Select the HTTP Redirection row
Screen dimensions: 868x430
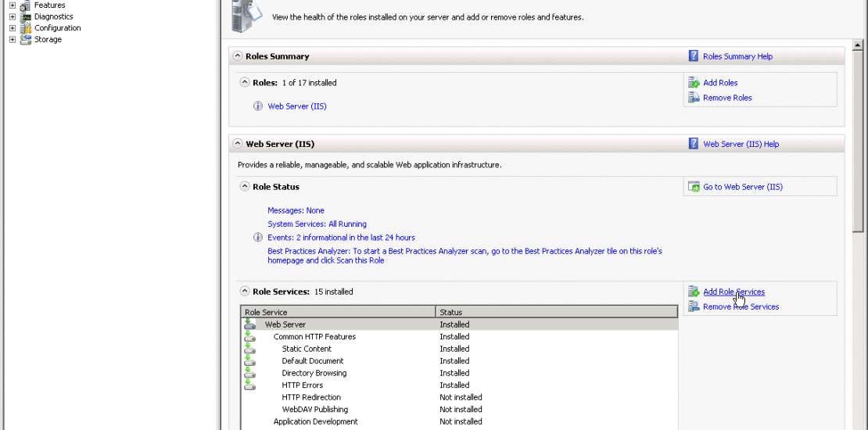[x=460, y=397]
